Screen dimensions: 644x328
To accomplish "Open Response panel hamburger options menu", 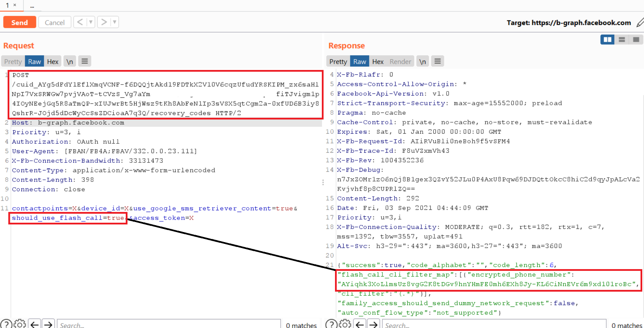I will pyautogui.click(x=438, y=61).
